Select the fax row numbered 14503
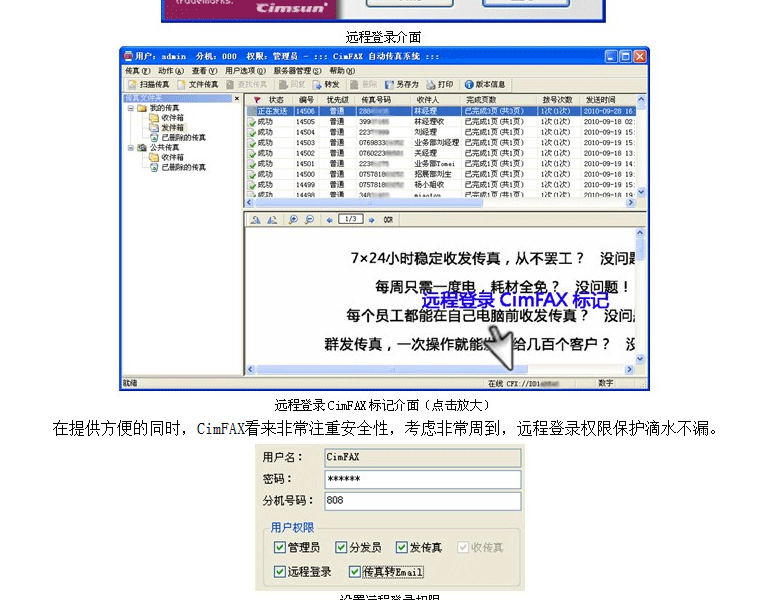 coord(441,142)
